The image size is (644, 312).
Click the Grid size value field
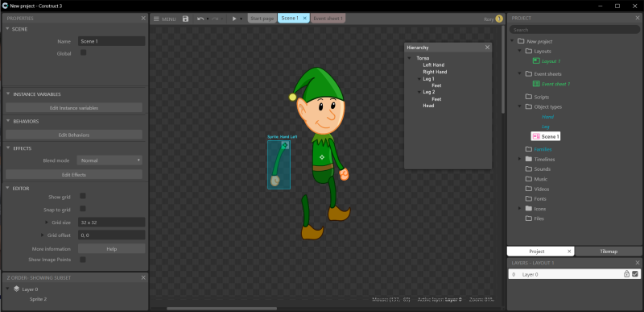tap(112, 223)
